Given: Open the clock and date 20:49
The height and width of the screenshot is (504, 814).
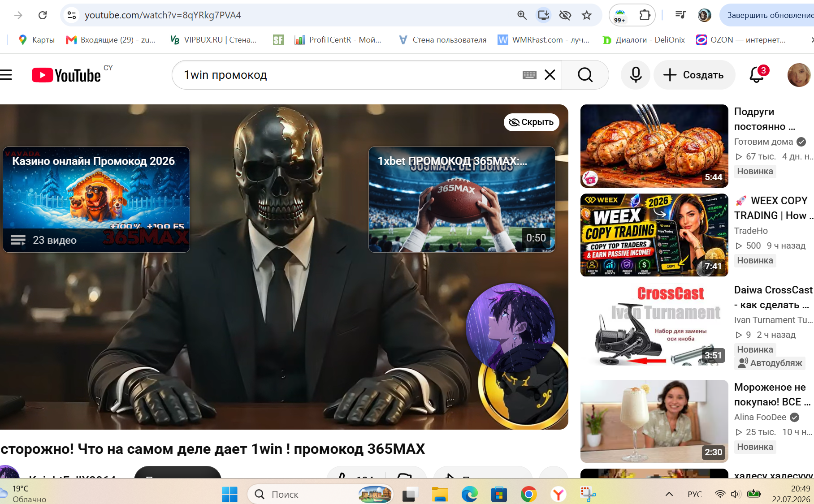Looking at the screenshot, I should (791, 494).
